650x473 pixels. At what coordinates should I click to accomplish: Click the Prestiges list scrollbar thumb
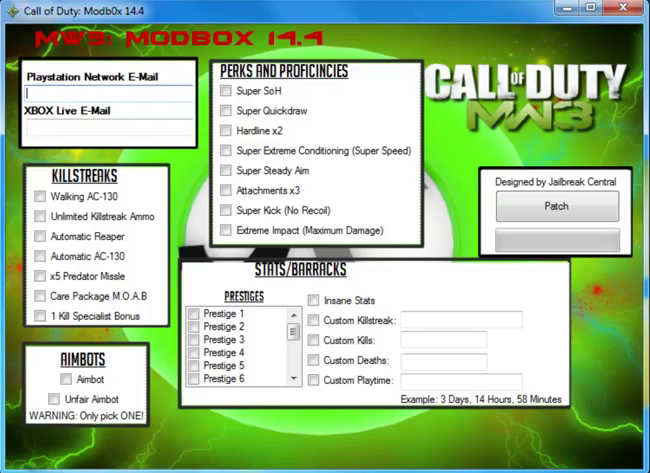coord(294,332)
